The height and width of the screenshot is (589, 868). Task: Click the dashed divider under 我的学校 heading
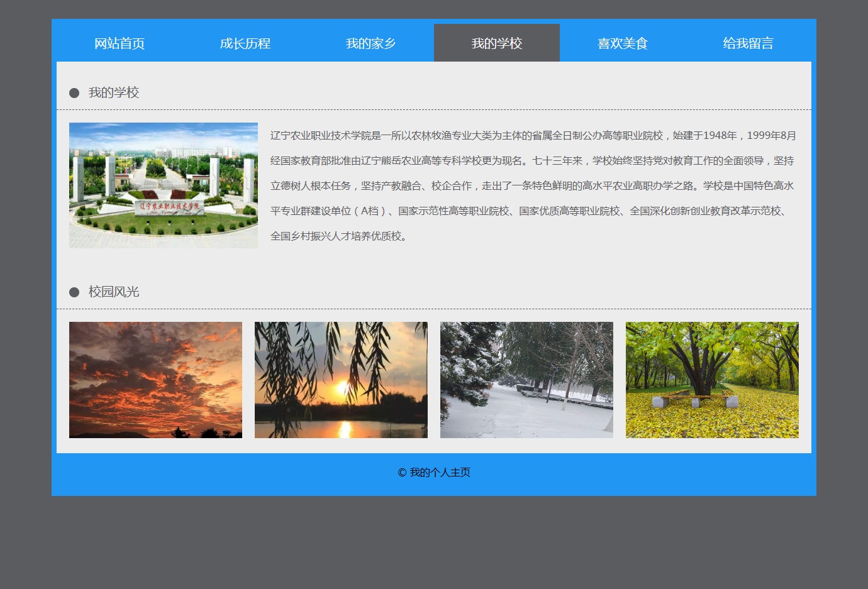pyautogui.click(x=434, y=110)
